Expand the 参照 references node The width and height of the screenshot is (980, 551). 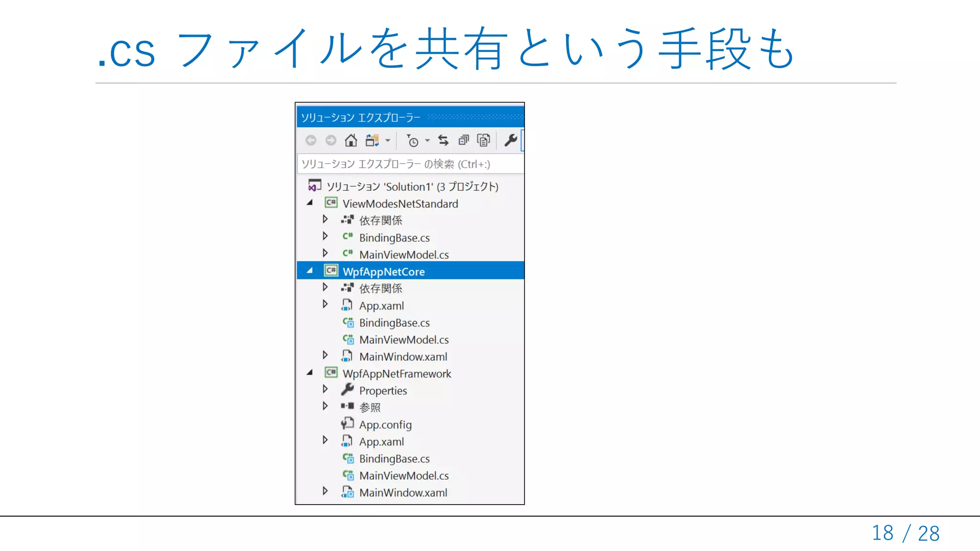(325, 406)
